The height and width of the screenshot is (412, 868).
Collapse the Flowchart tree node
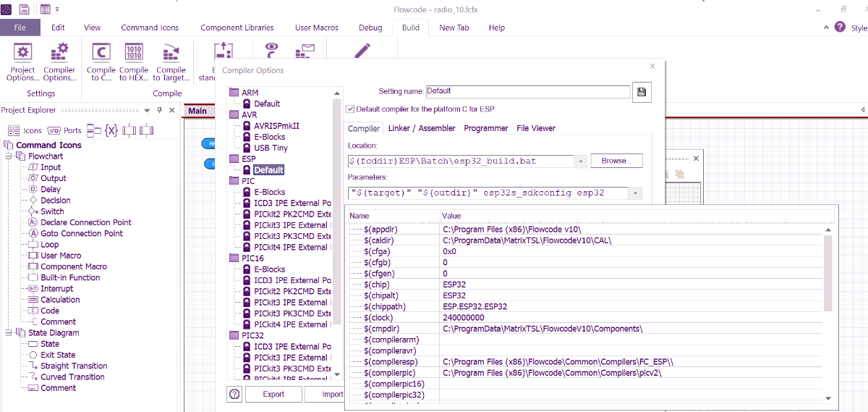pos(9,156)
